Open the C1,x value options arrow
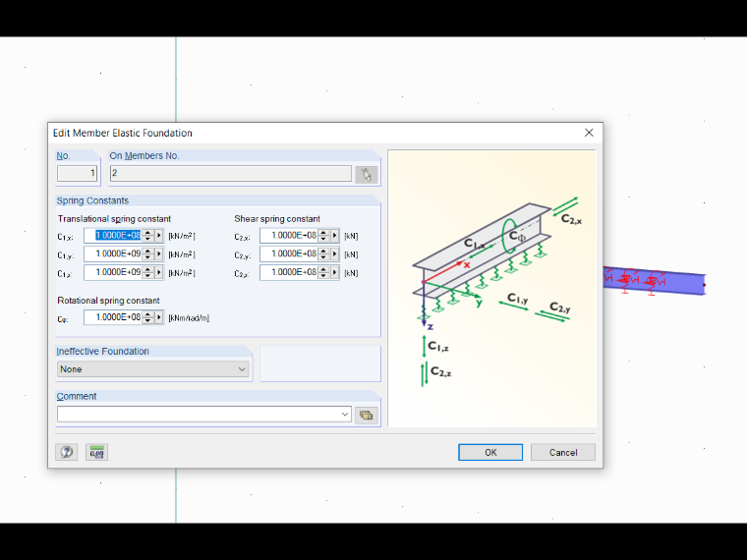Image resolution: width=747 pixels, height=560 pixels. [159, 235]
